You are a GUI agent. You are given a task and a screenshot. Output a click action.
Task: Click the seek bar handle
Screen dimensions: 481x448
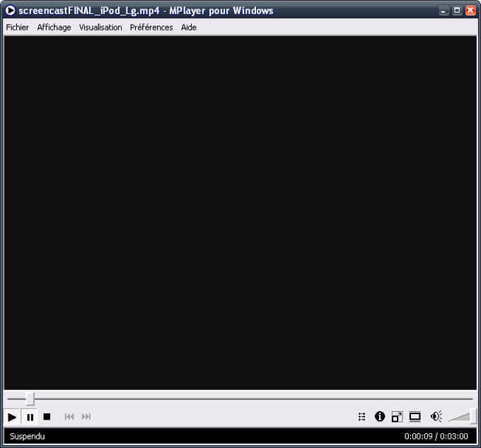30,399
